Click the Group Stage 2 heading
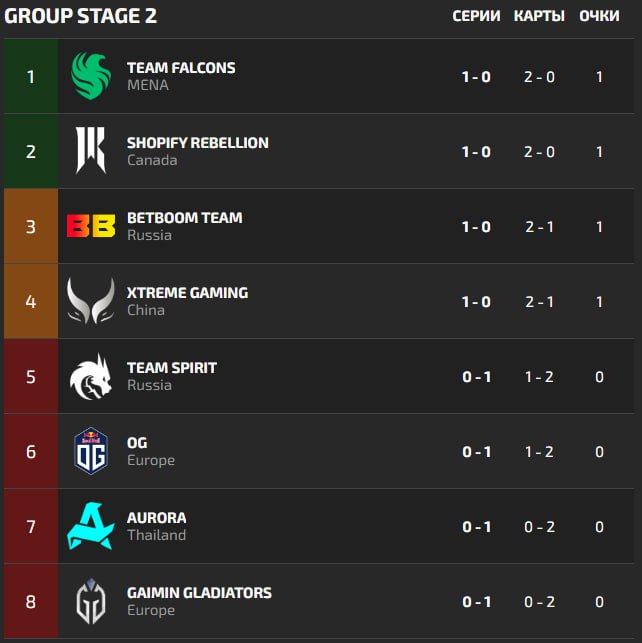This screenshot has width=642, height=643. click(x=81, y=16)
